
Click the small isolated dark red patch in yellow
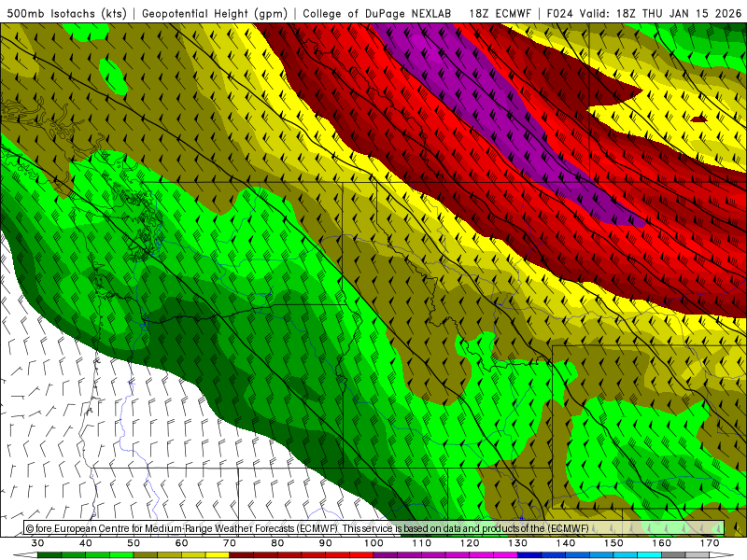pyautogui.click(x=699, y=119)
